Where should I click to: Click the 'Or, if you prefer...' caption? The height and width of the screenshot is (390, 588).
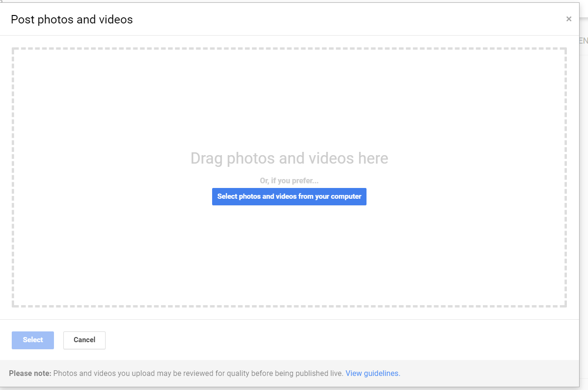[x=289, y=181]
